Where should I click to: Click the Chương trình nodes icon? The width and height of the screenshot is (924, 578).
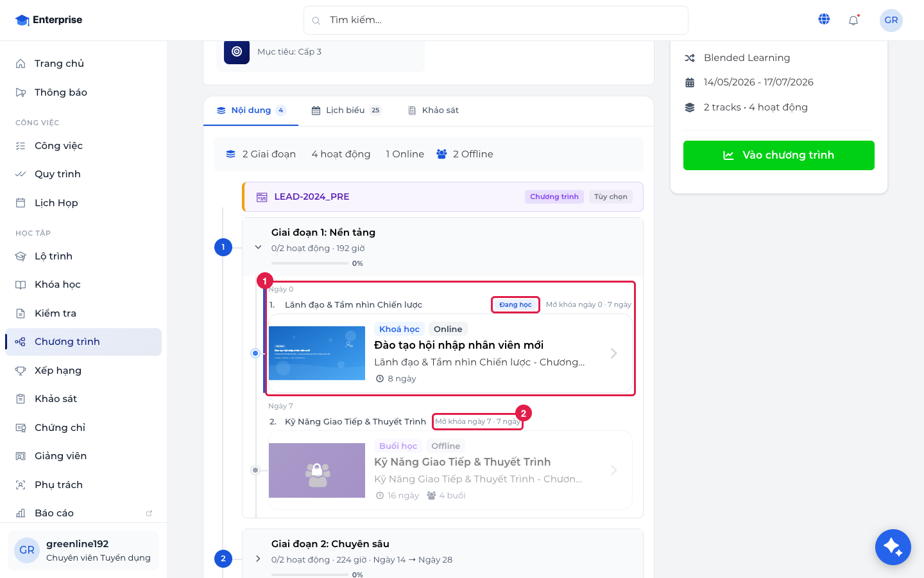tap(21, 342)
